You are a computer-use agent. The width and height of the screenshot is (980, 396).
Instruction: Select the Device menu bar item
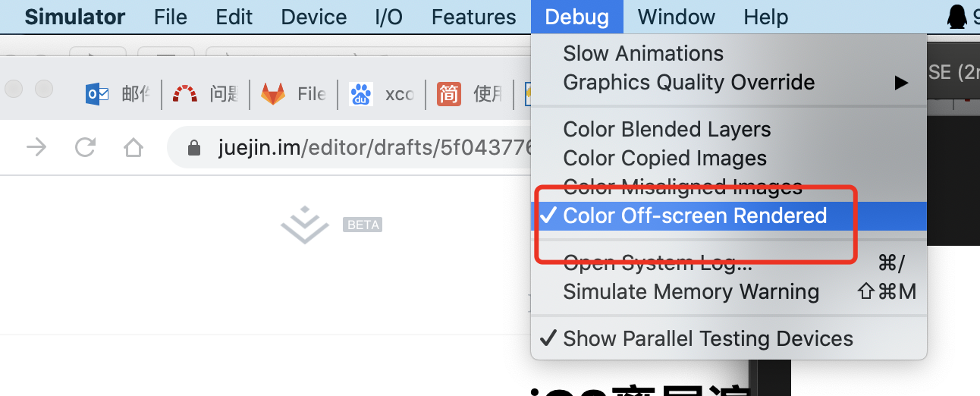tap(313, 17)
